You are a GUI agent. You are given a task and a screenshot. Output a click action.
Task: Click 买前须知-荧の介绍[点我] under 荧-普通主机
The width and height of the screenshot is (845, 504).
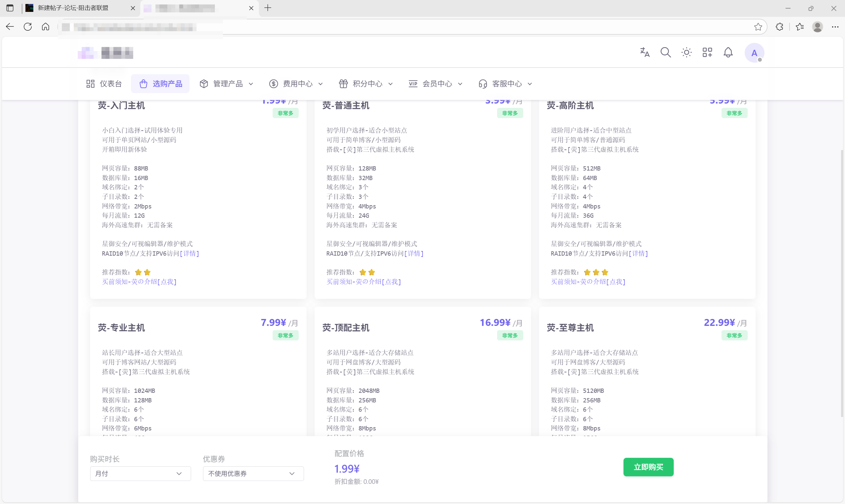coord(363,282)
